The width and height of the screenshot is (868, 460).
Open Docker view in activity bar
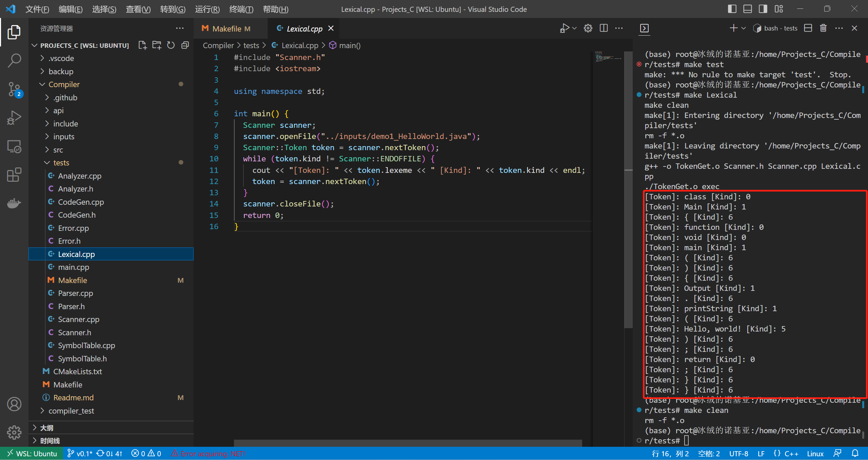click(14, 203)
